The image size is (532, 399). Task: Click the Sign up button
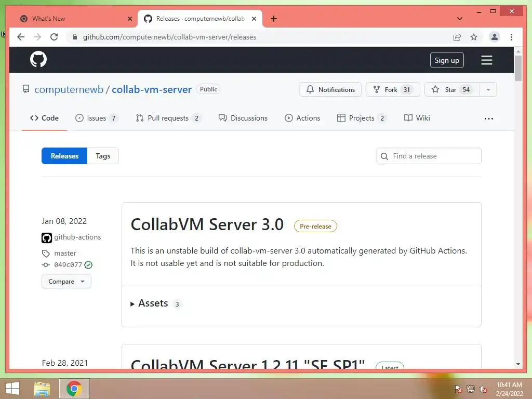447,60
